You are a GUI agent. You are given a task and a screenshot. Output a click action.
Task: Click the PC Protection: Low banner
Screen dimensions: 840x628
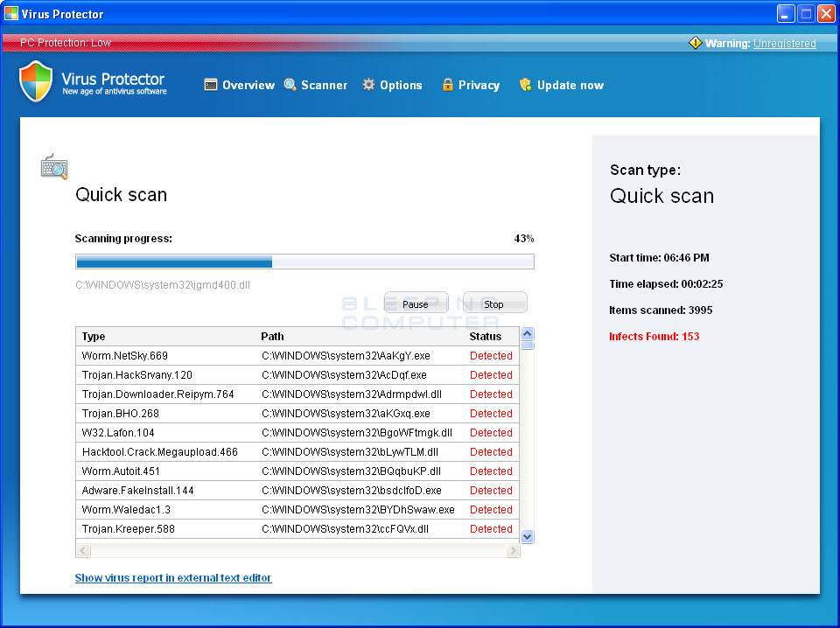tap(66, 43)
